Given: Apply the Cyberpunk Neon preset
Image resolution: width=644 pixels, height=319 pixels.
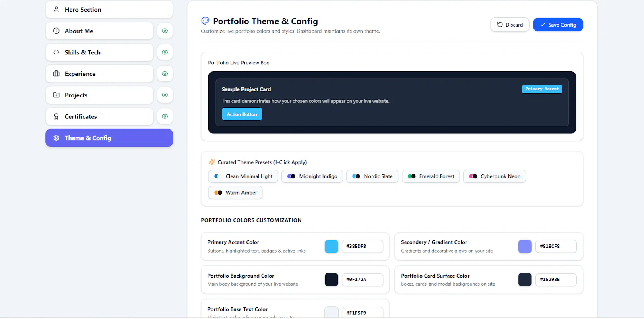Looking at the screenshot, I should [x=495, y=176].
